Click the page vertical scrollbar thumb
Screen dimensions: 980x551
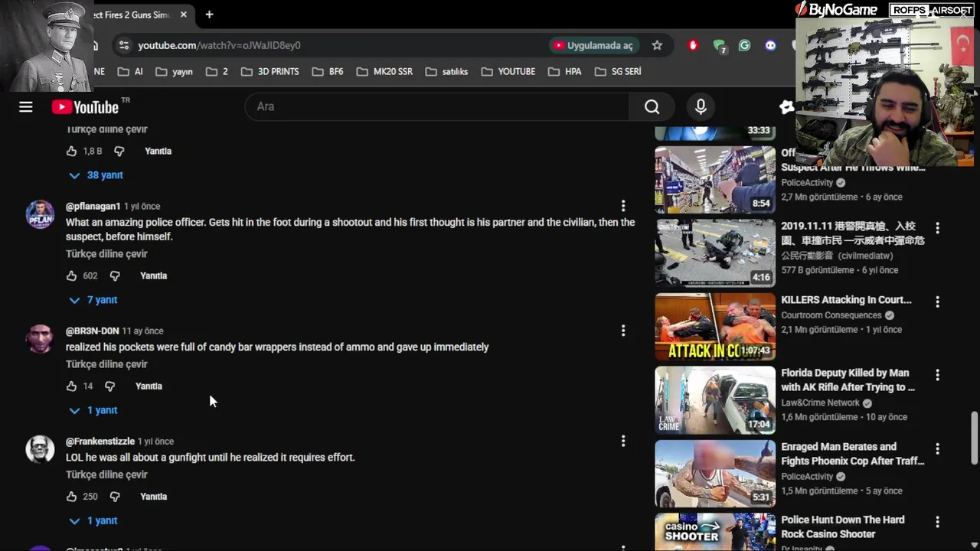click(975, 438)
